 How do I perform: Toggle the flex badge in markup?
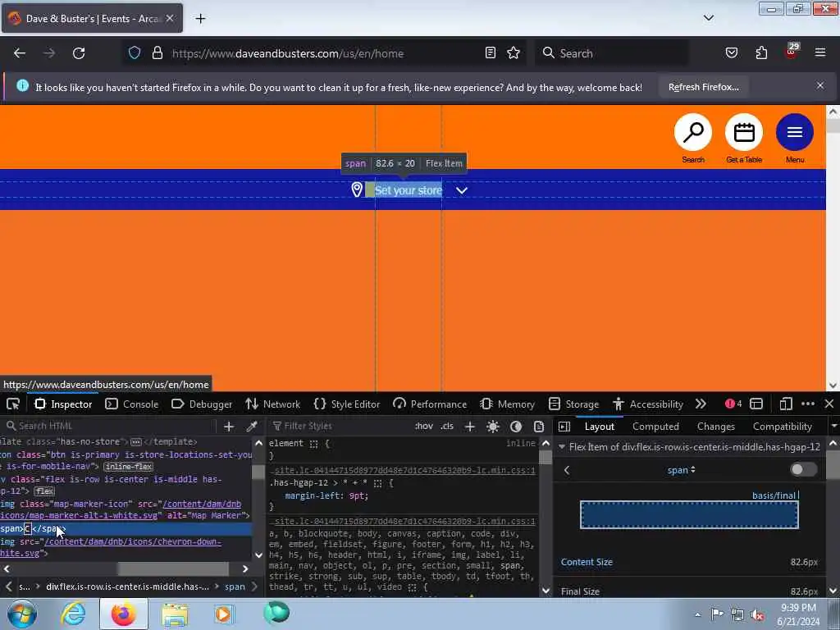44,491
